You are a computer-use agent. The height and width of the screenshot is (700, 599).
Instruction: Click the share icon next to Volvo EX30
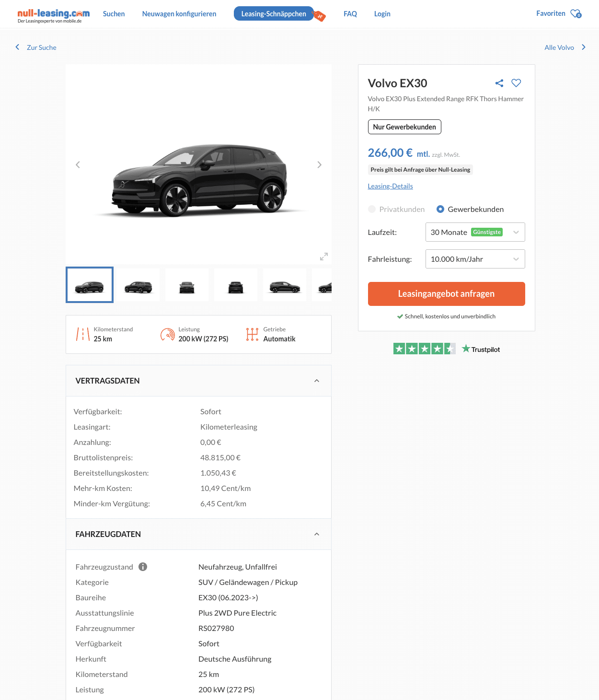tap(499, 83)
